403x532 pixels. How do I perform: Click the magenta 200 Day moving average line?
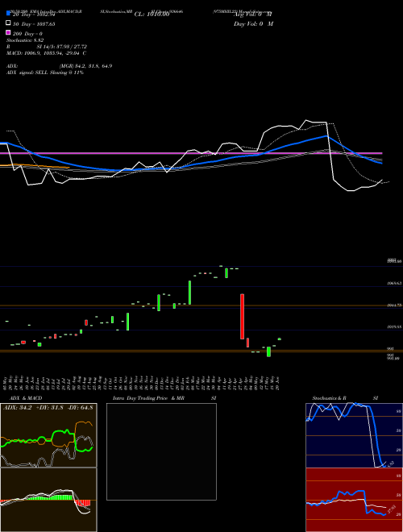(x=191, y=153)
